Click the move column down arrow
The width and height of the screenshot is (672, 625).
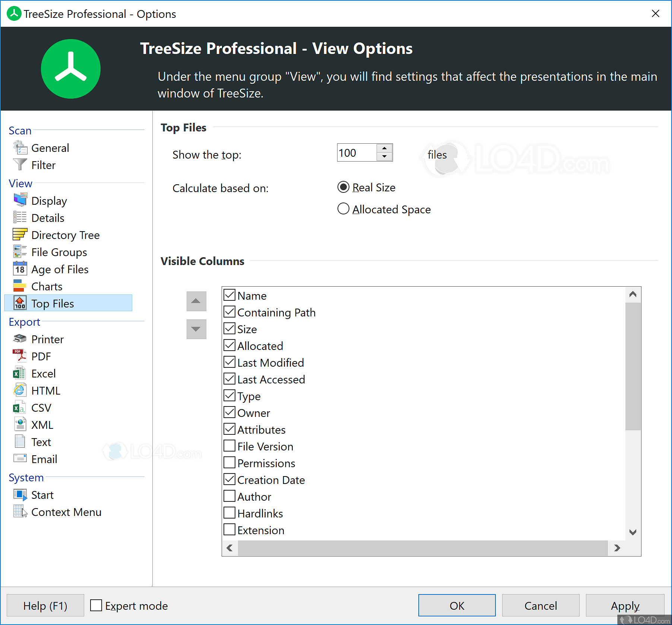(196, 329)
